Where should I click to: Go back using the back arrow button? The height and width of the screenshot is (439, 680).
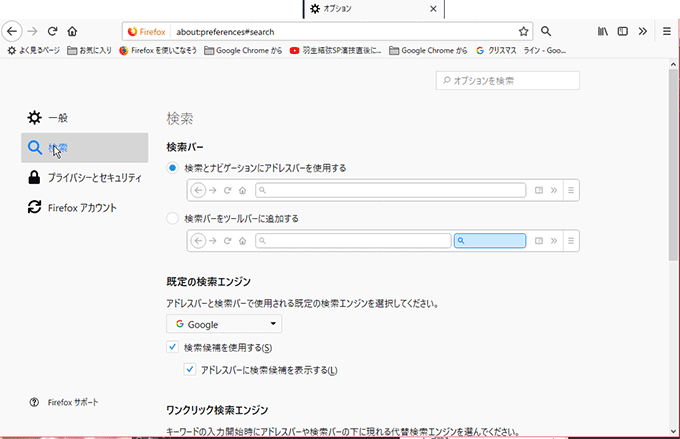click(x=12, y=31)
